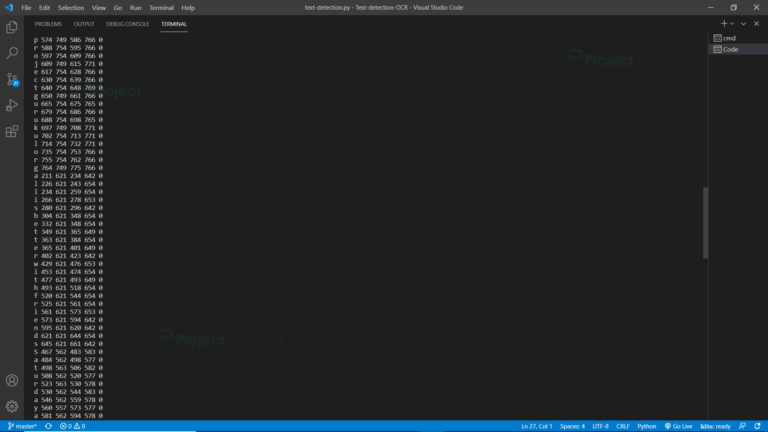Open the Explorer view in activity bar
Screen dimensions: 768x432
coord(12,27)
